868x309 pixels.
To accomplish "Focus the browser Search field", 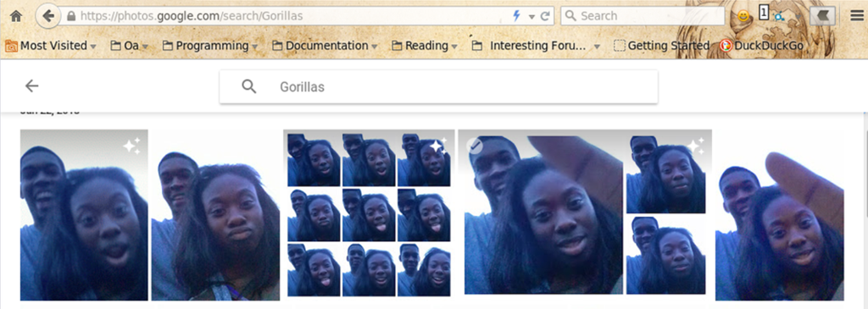I will pyautogui.click(x=643, y=16).
